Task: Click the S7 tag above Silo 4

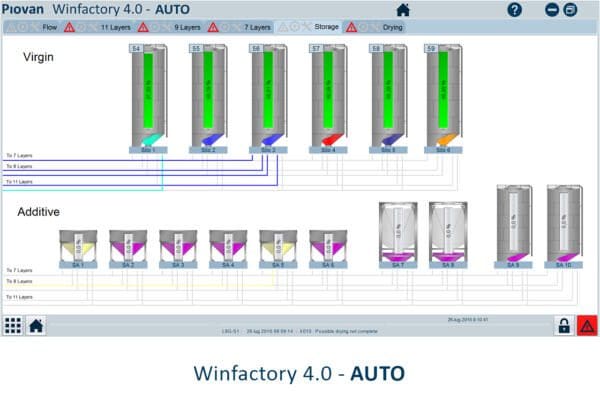Action: [316, 49]
